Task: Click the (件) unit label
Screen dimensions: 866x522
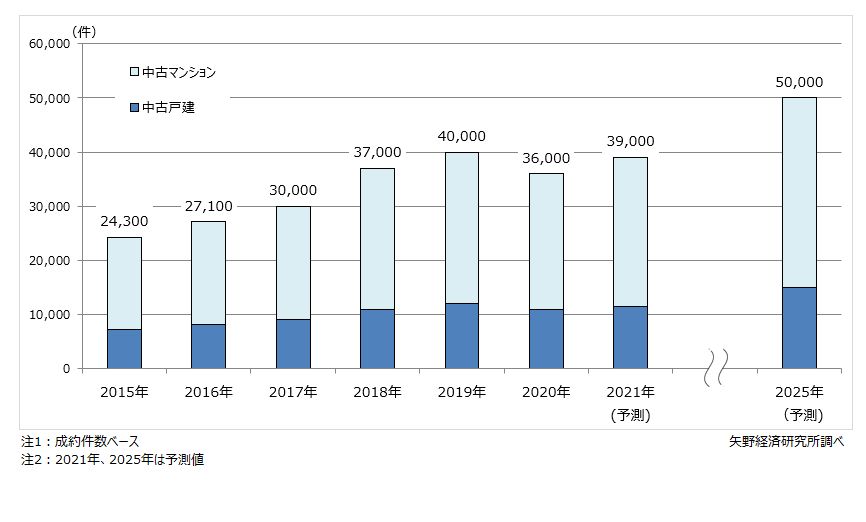Action: click(84, 31)
